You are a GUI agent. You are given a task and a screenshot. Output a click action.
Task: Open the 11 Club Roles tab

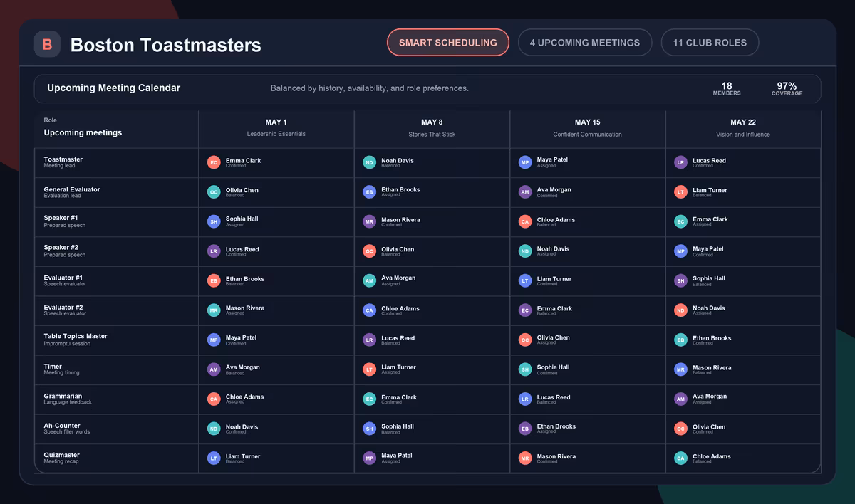coord(710,43)
